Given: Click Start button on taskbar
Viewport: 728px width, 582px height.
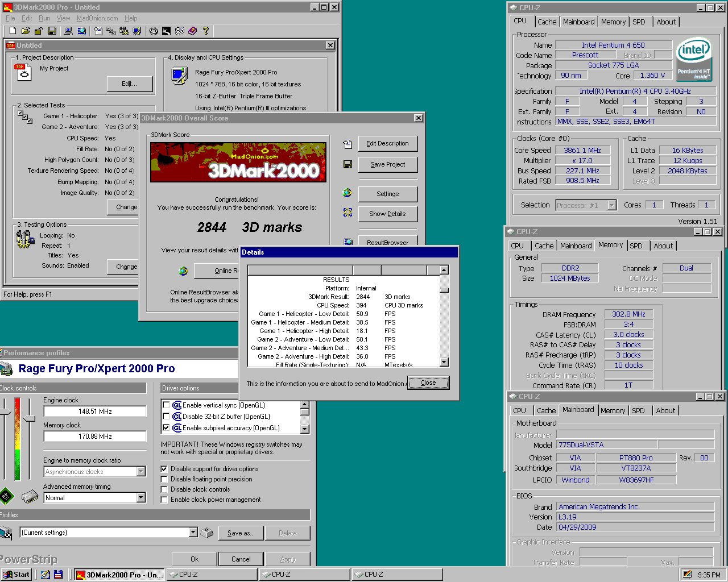Looking at the screenshot, I should pos(16,575).
